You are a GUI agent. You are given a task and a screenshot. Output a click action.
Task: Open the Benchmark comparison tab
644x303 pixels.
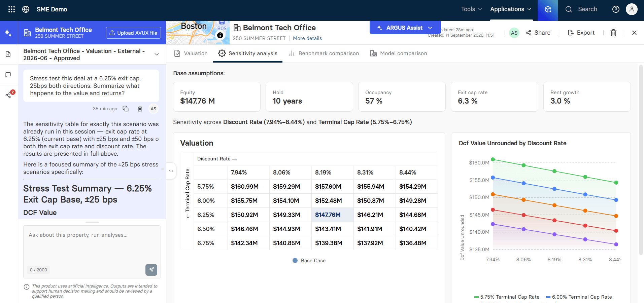coord(324,53)
